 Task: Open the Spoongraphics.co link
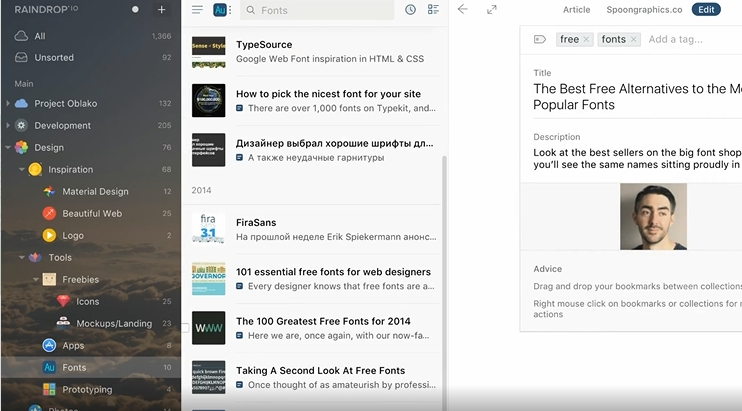click(644, 10)
